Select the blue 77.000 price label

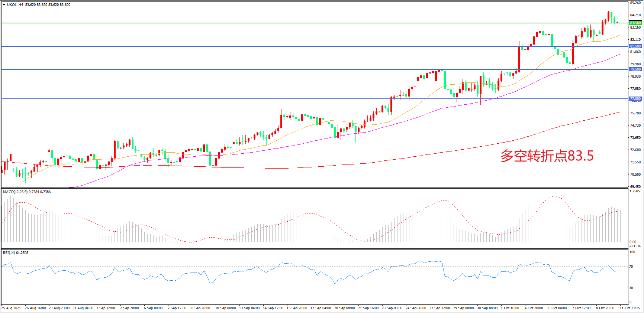635,99
